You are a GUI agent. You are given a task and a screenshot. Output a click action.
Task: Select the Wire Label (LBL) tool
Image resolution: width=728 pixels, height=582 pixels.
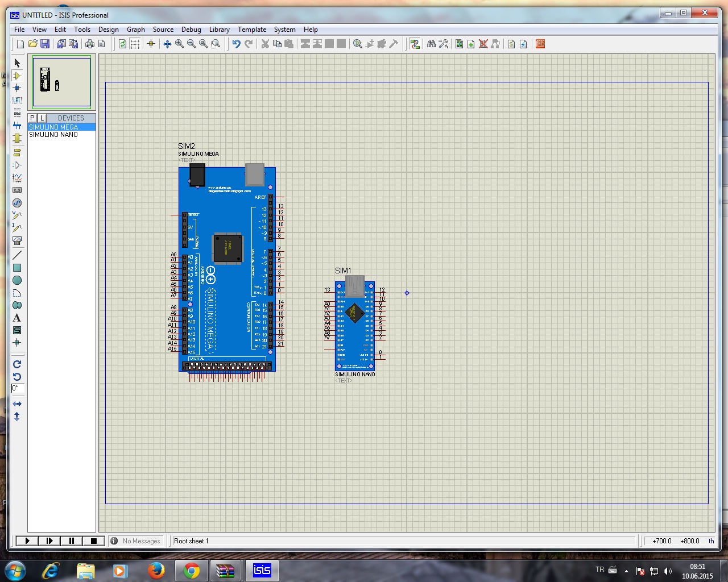17,101
